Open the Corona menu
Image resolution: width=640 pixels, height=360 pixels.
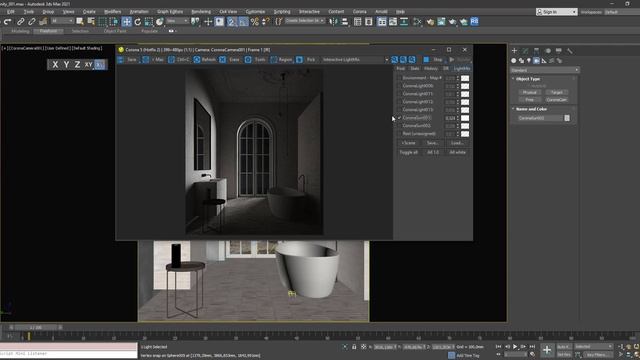360,12
